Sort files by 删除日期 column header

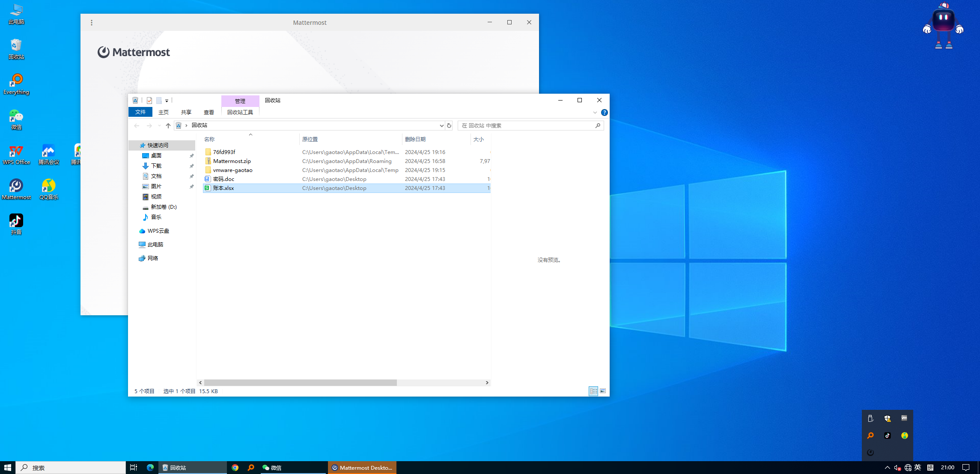point(415,139)
